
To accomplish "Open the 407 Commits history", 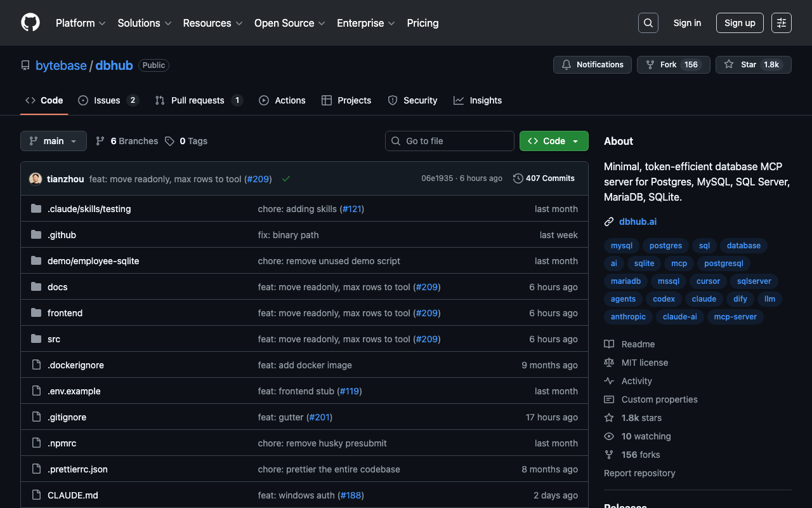I will [x=544, y=178].
